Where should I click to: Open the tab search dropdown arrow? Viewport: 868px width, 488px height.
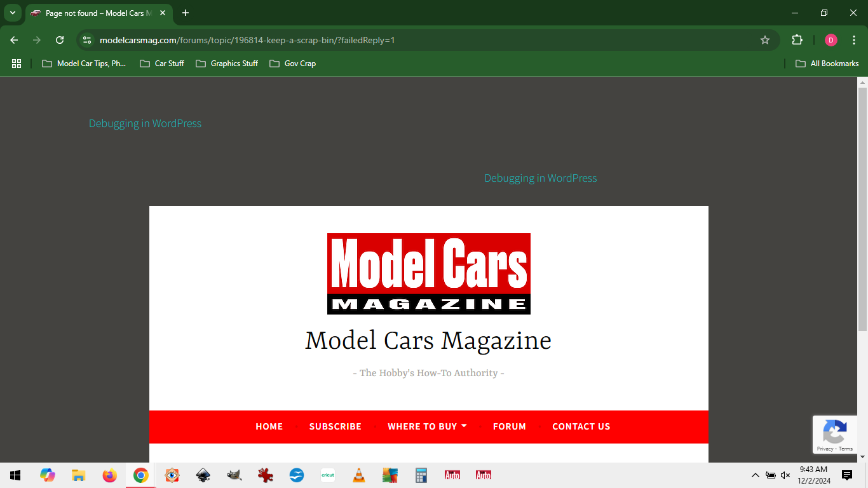12,13
